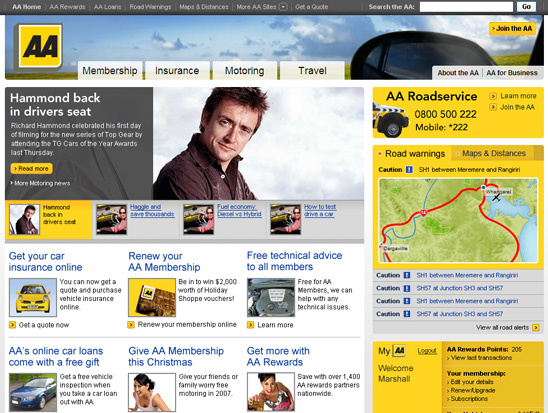Click Get a Quote in top bar
The image size is (548, 413).
(x=311, y=7)
